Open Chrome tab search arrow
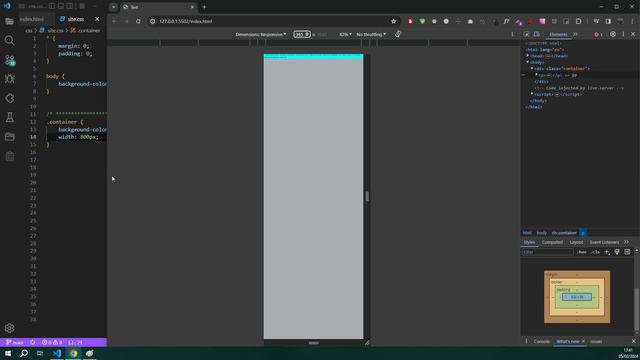This screenshot has height=360, width=640. click(x=113, y=7)
